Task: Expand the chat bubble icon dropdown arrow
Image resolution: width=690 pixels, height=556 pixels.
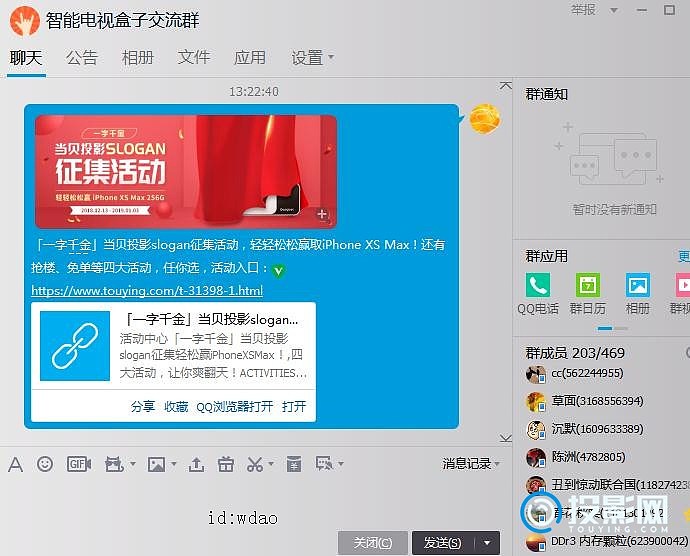Action: (341, 464)
